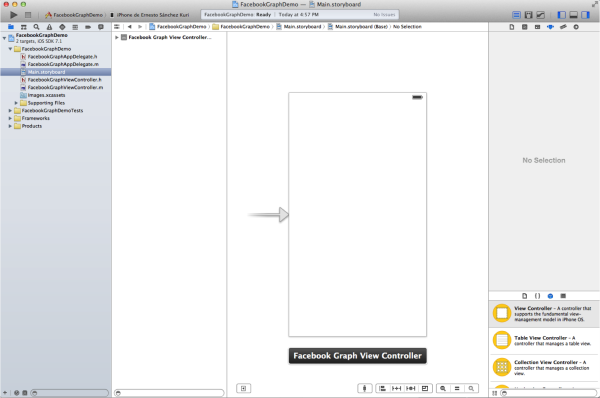The image size is (600, 398).
Task: Open the Pin constraints menu
Action: [396, 388]
